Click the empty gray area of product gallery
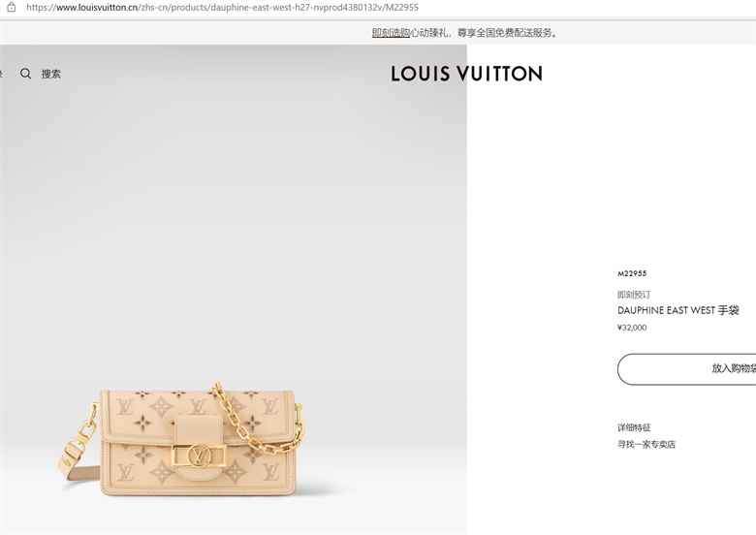Viewport: 756px width, 535px height. (234, 217)
